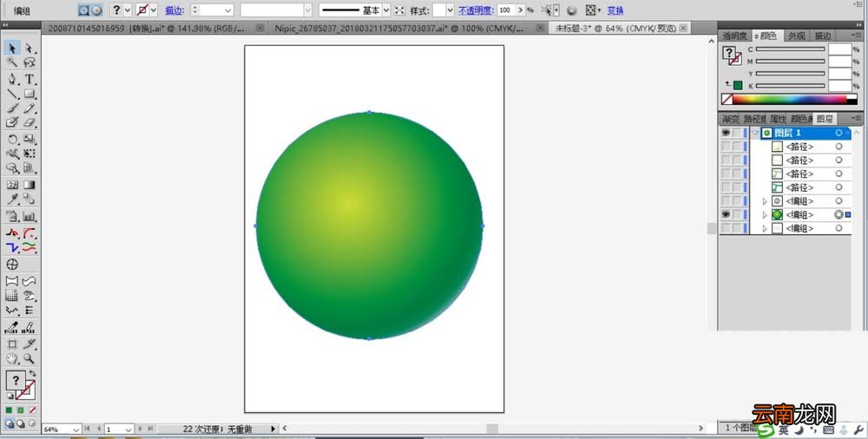Click the 描边 link in the control bar
This screenshot has height=439, width=868.
coord(174,10)
